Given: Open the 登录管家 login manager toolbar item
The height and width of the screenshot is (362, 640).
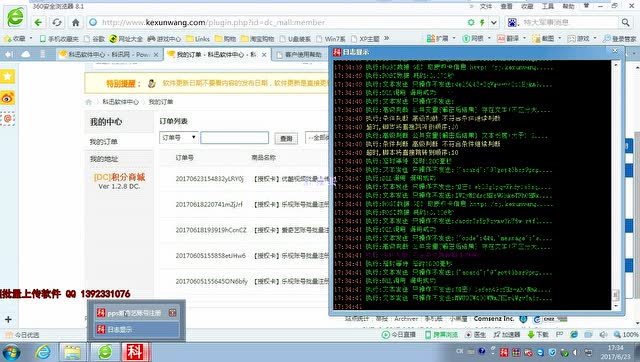Looking at the screenshot, I should pos(620,38).
